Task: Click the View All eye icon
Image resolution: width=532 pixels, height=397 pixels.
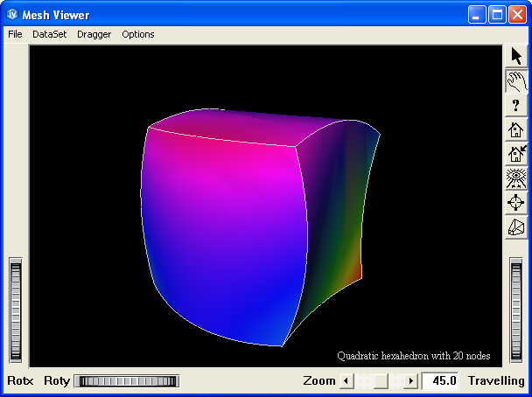Action: tap(516, 179)
